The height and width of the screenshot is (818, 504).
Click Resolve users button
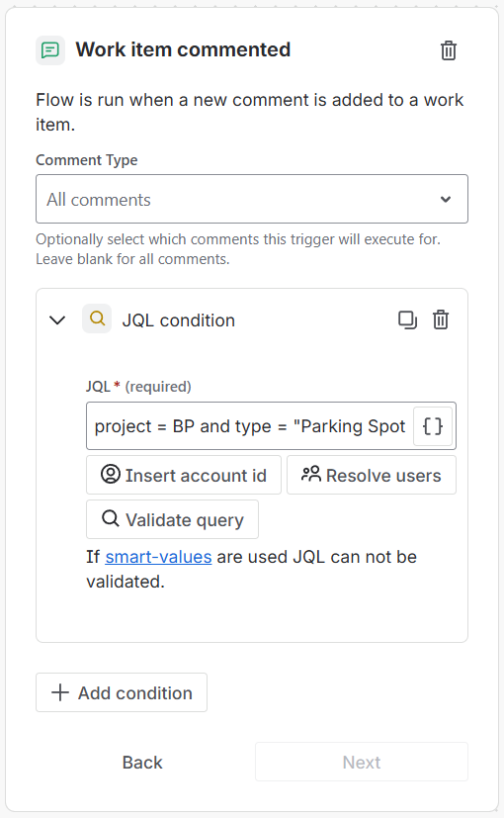tap(372, 475)
